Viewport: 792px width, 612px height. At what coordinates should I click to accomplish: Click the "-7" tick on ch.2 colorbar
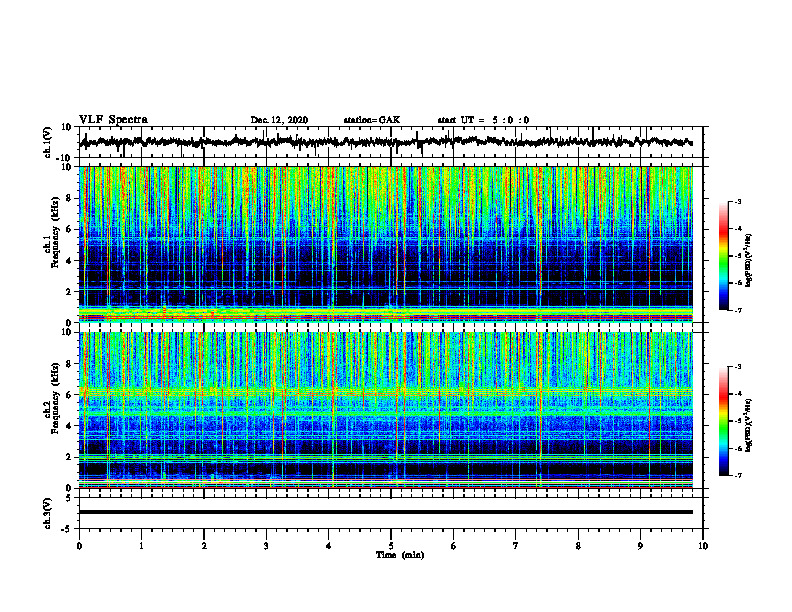738,476
